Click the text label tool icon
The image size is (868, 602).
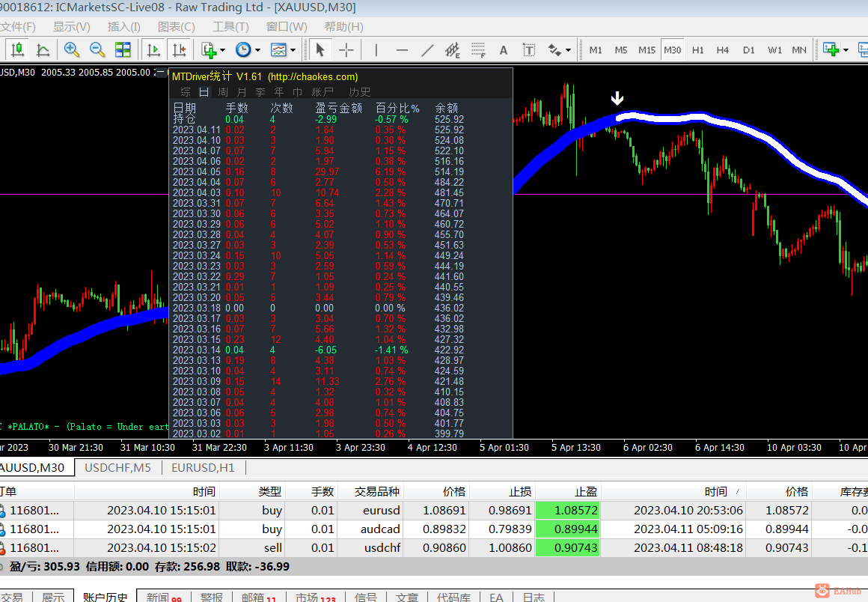click(528, 50)
